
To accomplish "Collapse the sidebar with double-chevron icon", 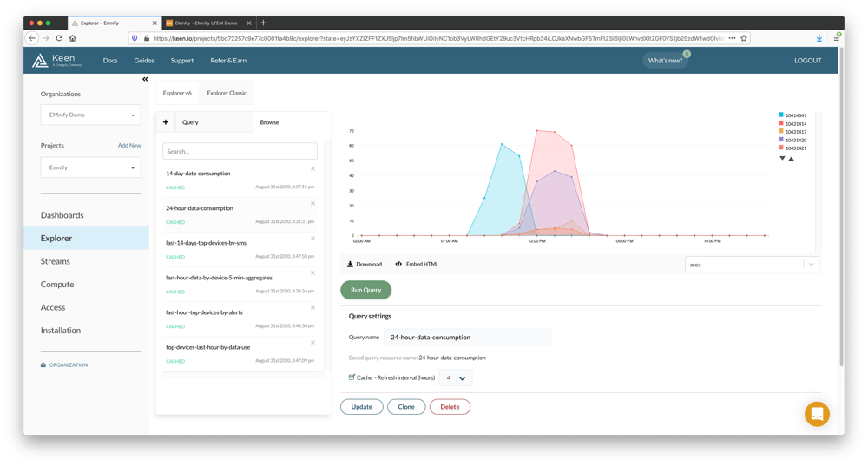I will click(x=145, y=79).
